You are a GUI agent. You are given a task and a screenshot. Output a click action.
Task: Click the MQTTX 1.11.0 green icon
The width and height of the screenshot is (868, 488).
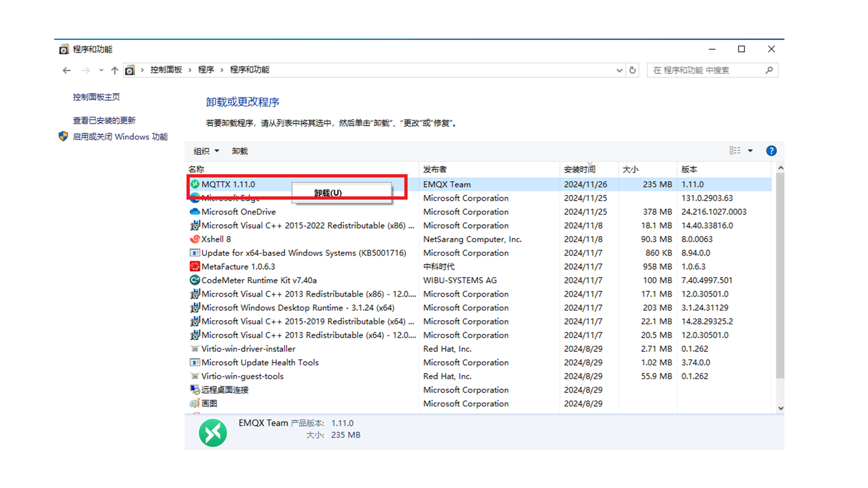pos(195,184)
